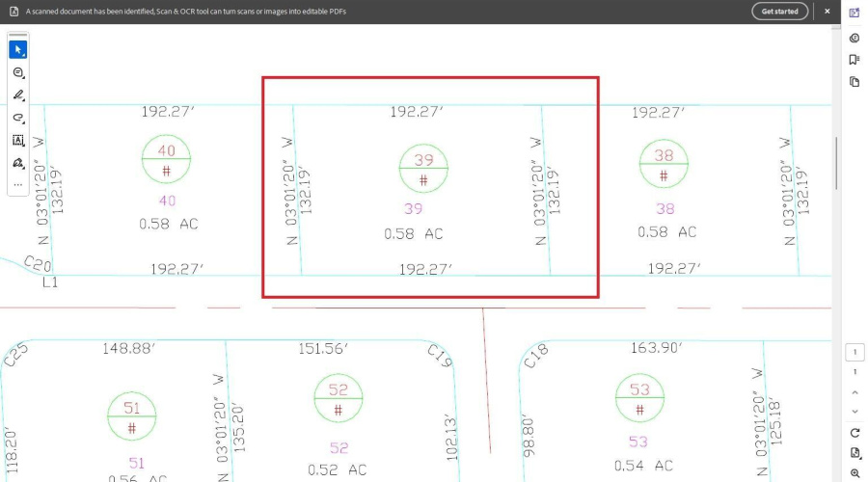Click the total page count '1'

tap(854, 372)
